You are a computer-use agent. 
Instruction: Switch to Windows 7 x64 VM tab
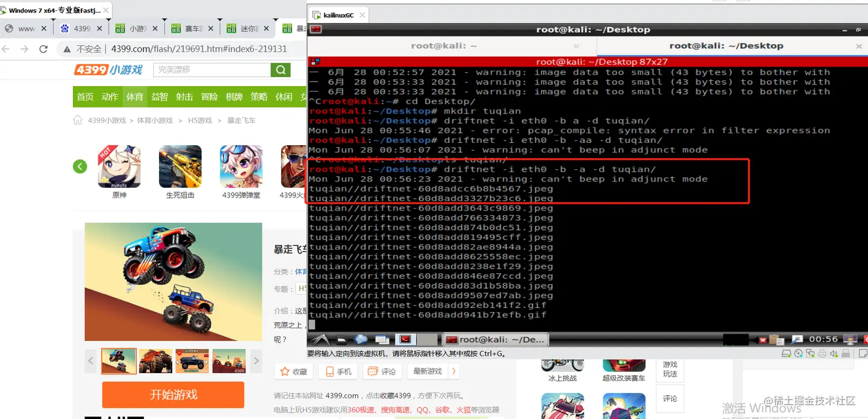(55, 10)
